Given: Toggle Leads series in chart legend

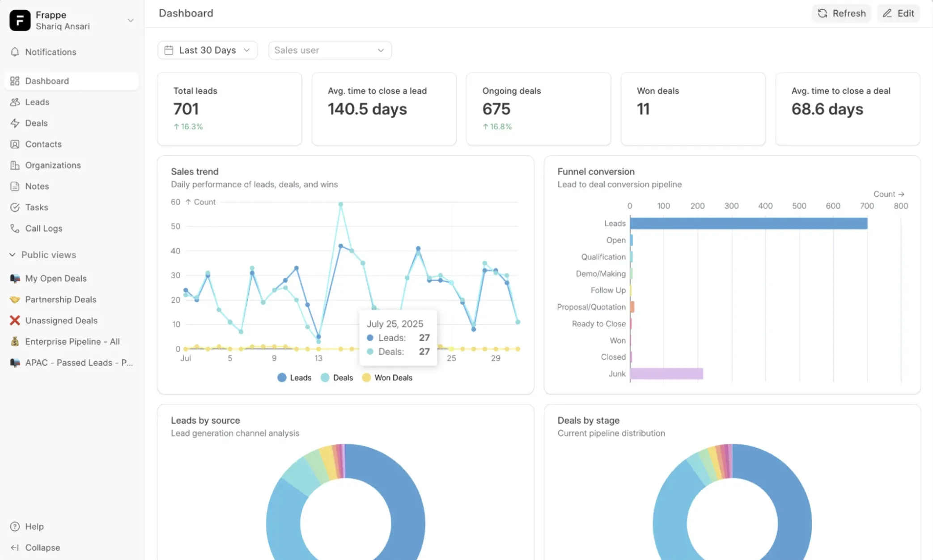Looking at the screenshot, I should (294, 378).
